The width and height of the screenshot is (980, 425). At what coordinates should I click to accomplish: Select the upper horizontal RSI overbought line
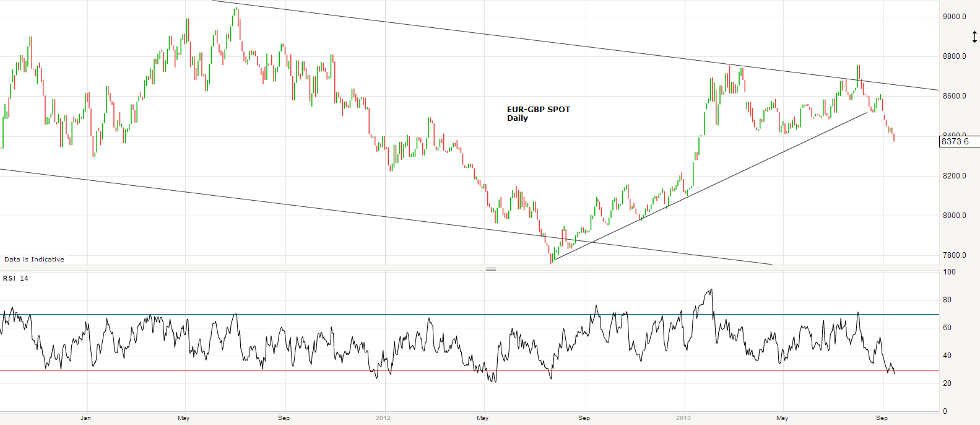coord(470,314)
